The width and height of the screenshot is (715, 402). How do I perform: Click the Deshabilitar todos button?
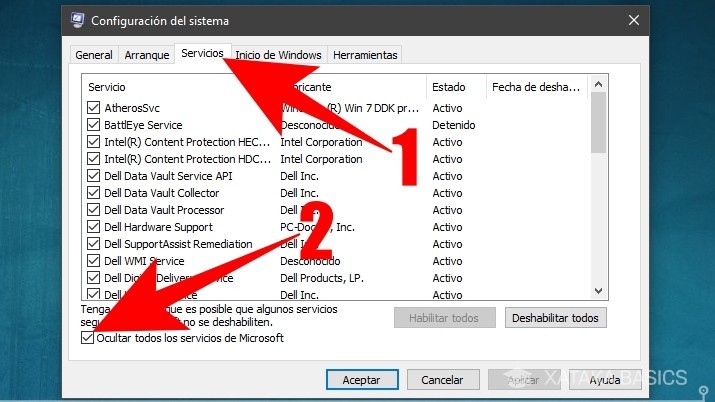pos(555,318)
